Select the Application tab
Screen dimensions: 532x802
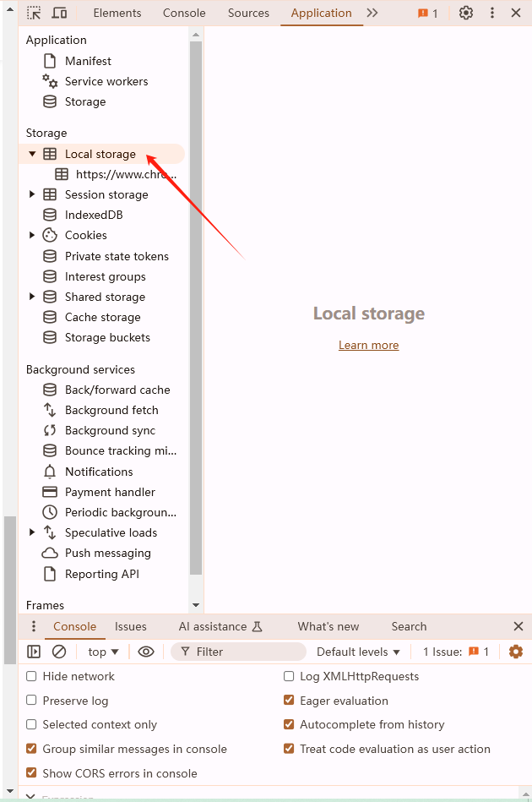(321, 13)
